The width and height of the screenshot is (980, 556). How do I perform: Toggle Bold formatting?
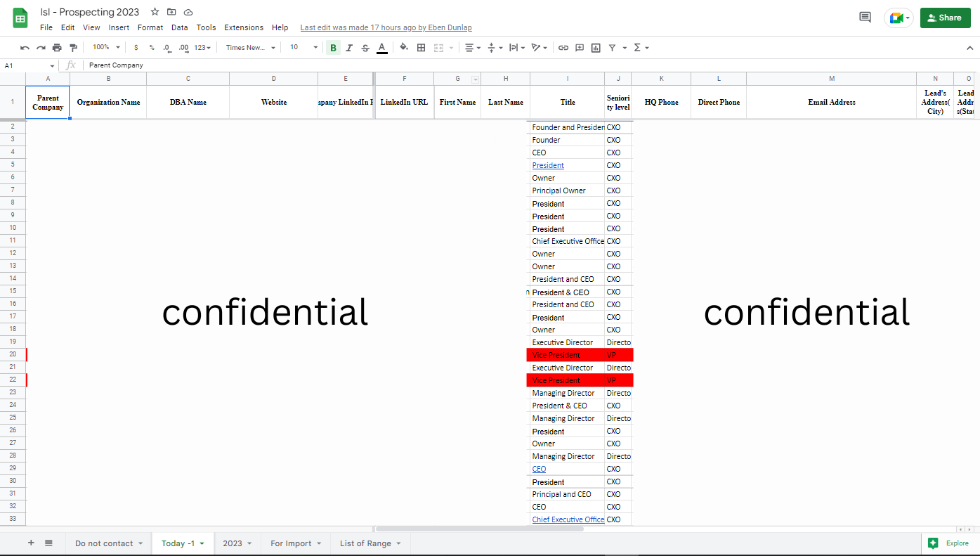coord(333,48)
